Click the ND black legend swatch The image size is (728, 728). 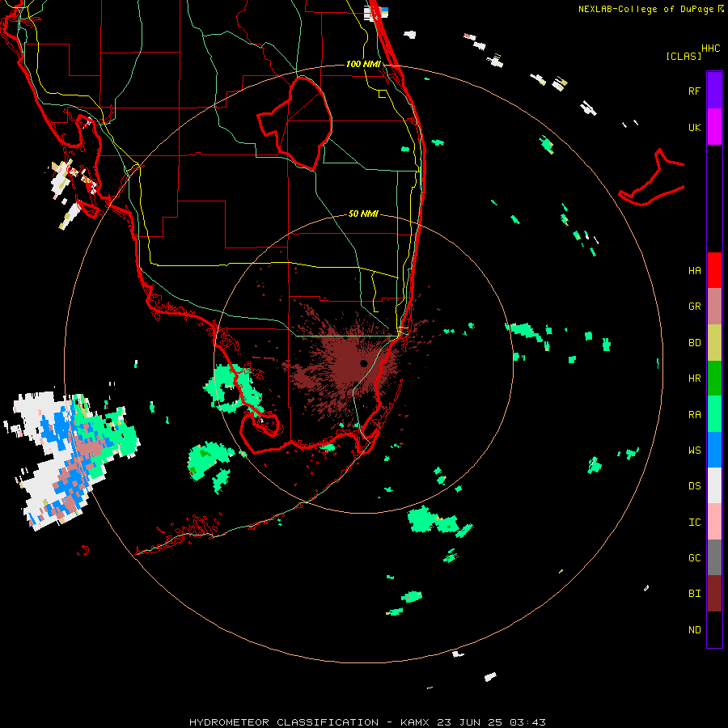tap(714, 629)
